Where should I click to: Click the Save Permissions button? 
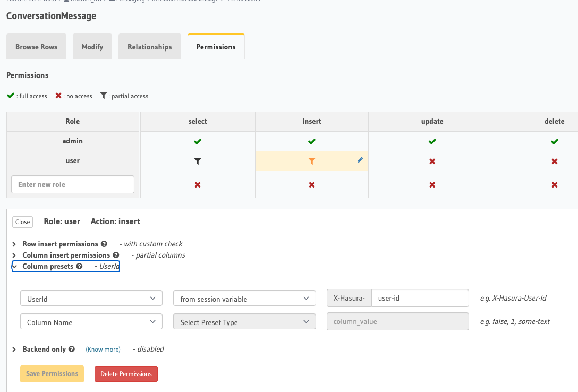52,373
